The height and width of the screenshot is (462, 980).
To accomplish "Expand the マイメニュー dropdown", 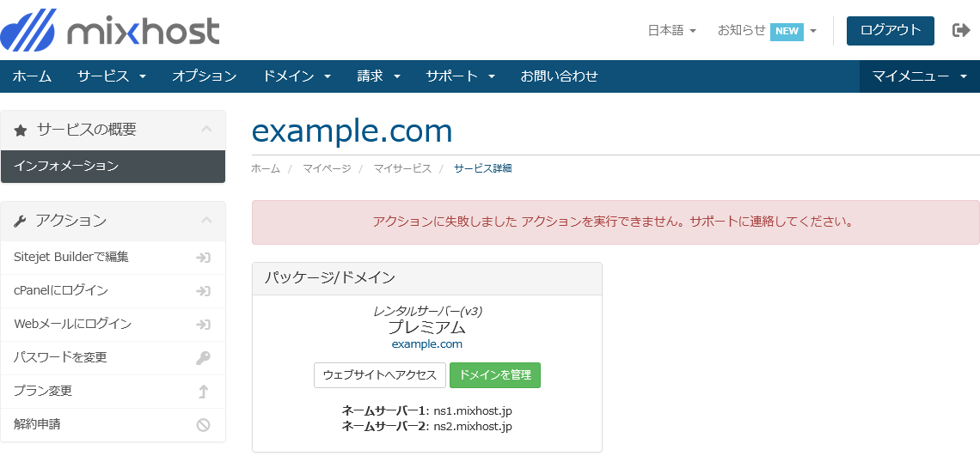I will pyautogui.click(x=919, y=76).
